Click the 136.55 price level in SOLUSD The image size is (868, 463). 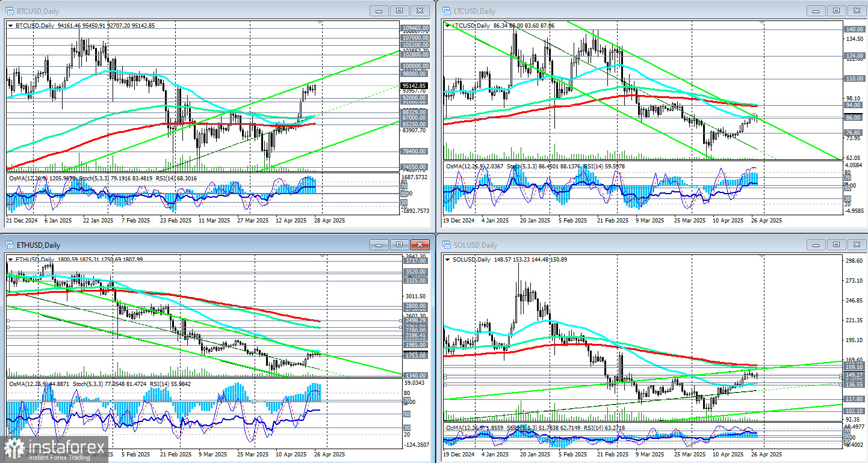point(854,385)
